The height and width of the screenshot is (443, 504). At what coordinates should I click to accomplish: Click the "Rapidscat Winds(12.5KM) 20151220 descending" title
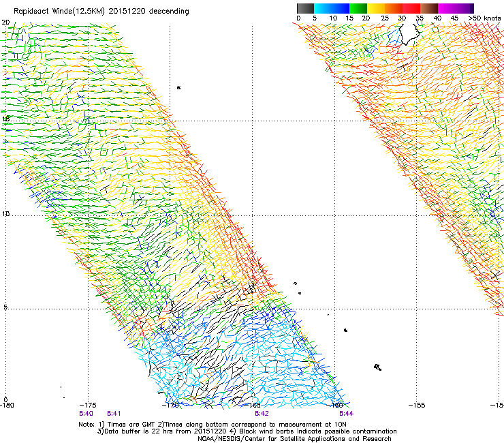[101, 12]
